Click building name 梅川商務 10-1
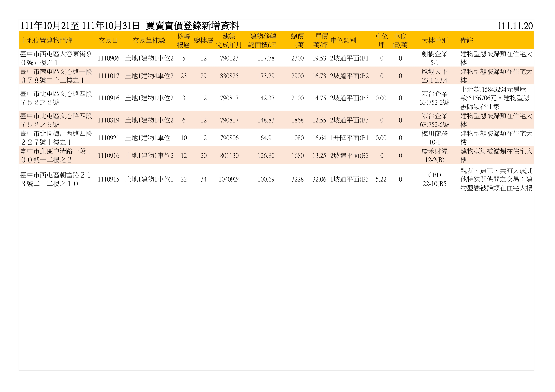 435,138
